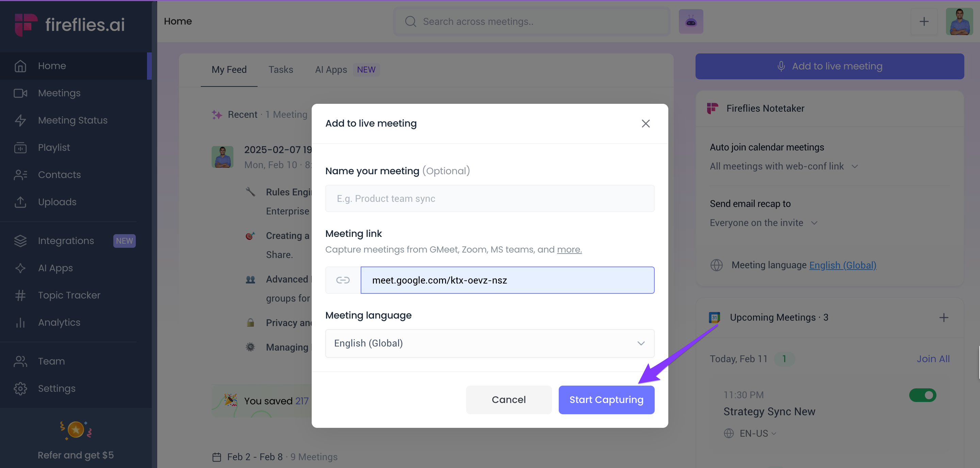Expand Everyone on the invite dropdown
This screenshot has height=468, width=980.
coord(764,223)
